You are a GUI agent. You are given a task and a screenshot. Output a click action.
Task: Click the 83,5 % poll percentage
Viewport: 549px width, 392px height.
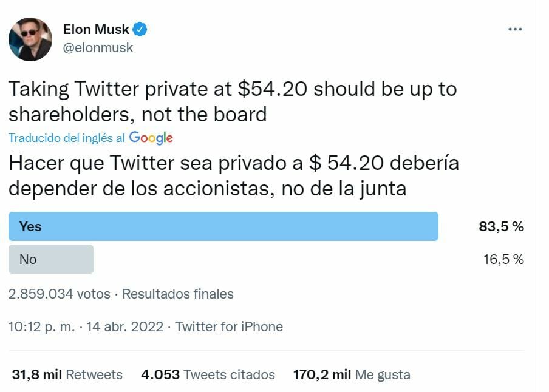click(501, 227)
